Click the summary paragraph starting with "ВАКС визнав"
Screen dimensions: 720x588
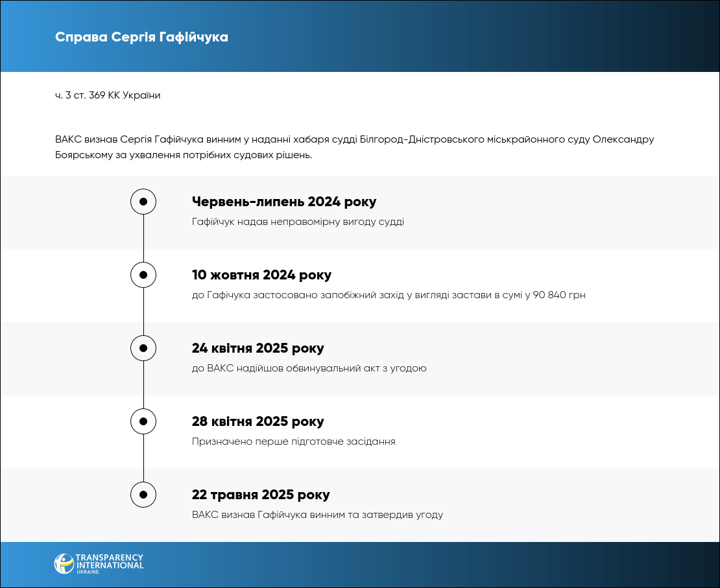[355, 147]
